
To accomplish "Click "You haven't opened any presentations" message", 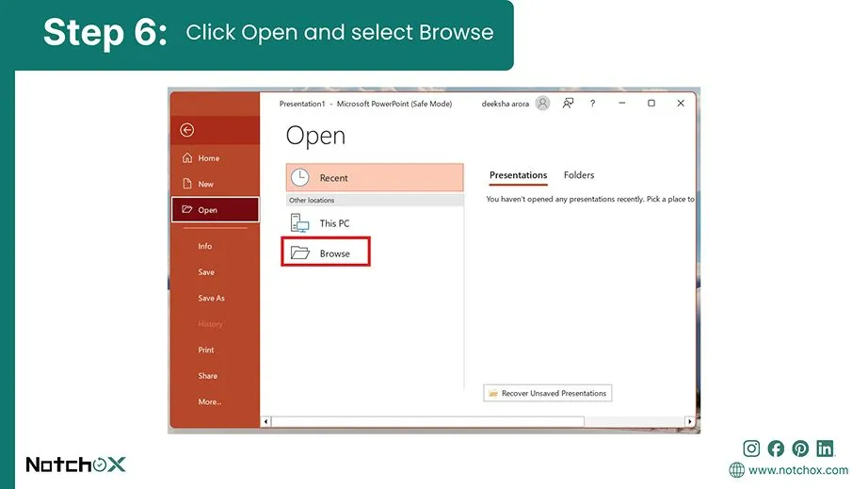I will [590, 199].
